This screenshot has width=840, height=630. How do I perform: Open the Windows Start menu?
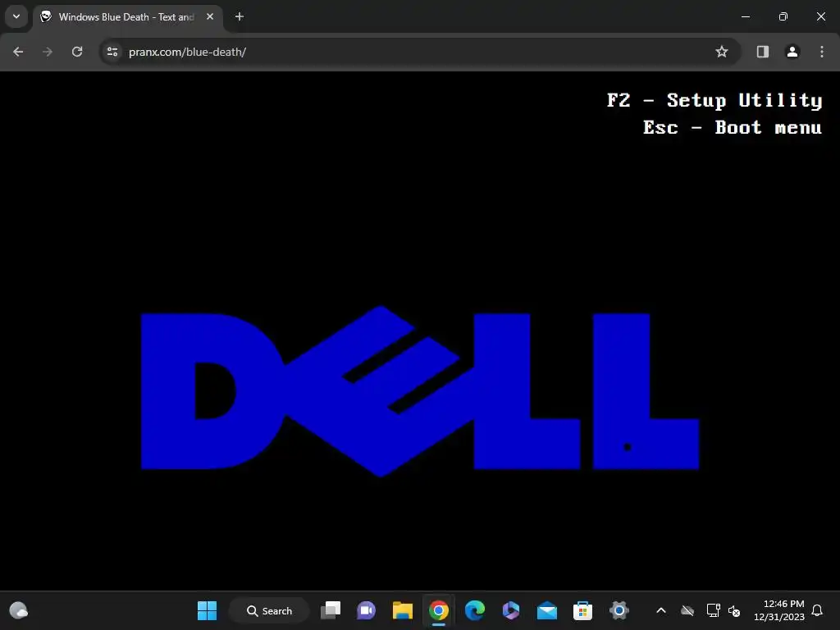[207, 610]
